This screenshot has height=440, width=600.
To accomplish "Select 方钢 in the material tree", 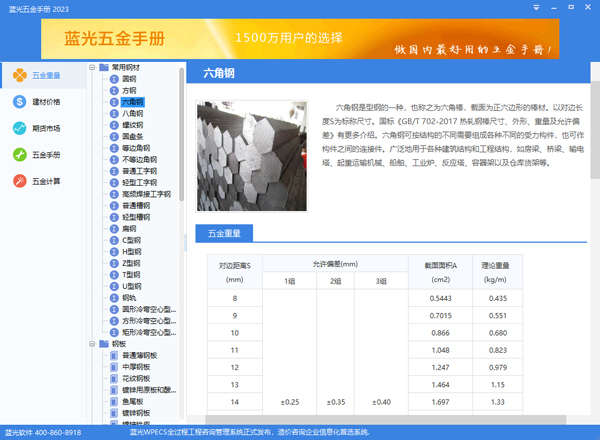I will pos(129,91).
